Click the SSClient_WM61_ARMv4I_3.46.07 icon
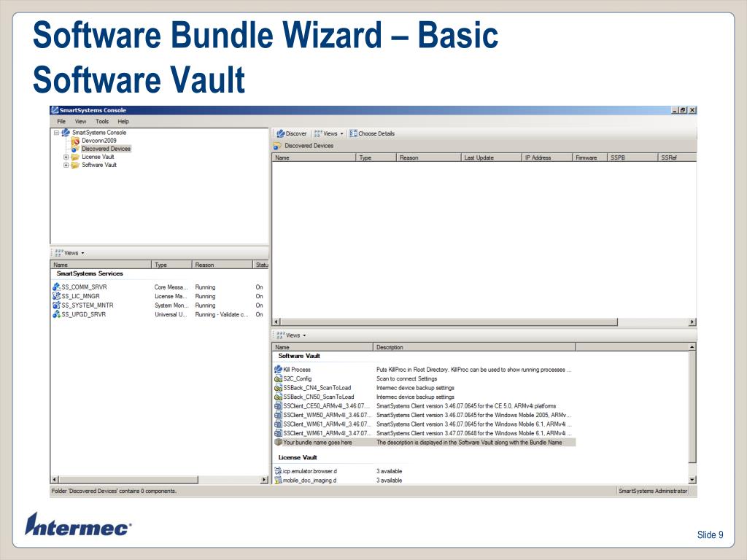 [278, 424]
